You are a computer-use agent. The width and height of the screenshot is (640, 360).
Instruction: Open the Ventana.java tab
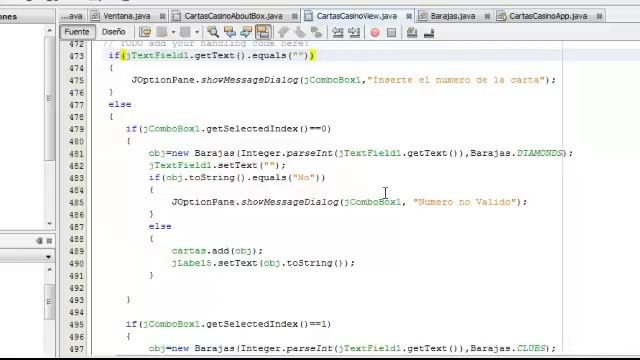click(127, 16)
